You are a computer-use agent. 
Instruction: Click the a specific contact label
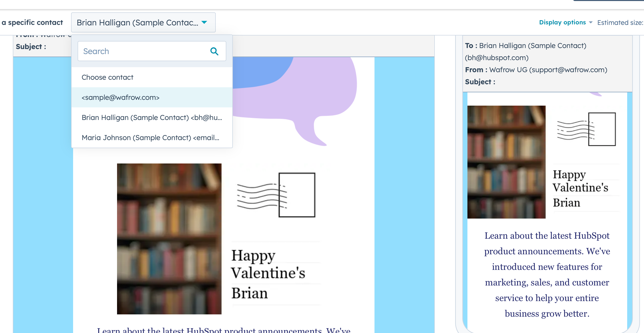(x=32, y=22)
